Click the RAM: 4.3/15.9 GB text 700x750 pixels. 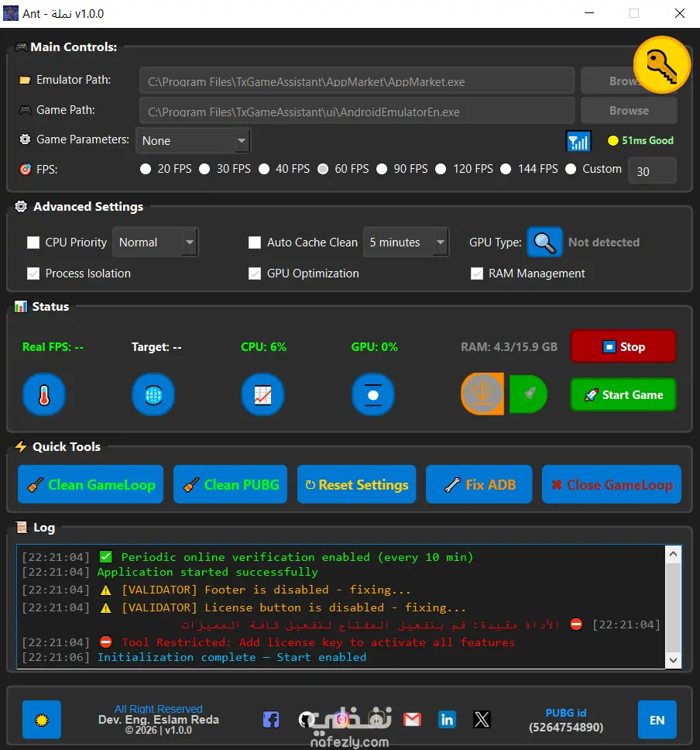click(509, 347)
